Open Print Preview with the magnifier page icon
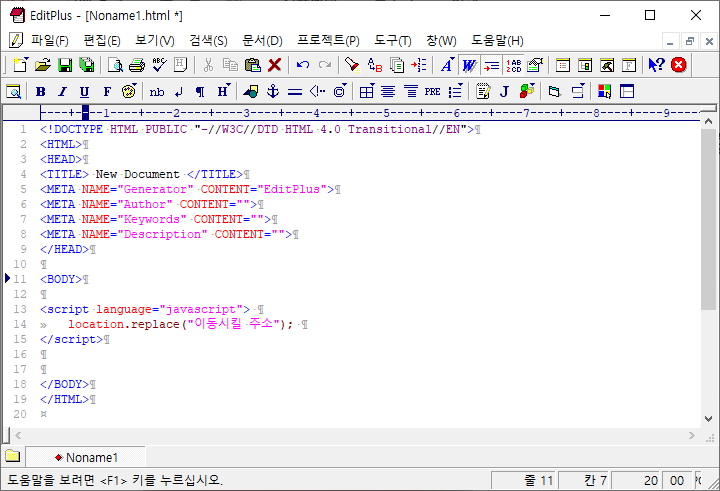This screenshot has width=720, height=491. (115, 65)
